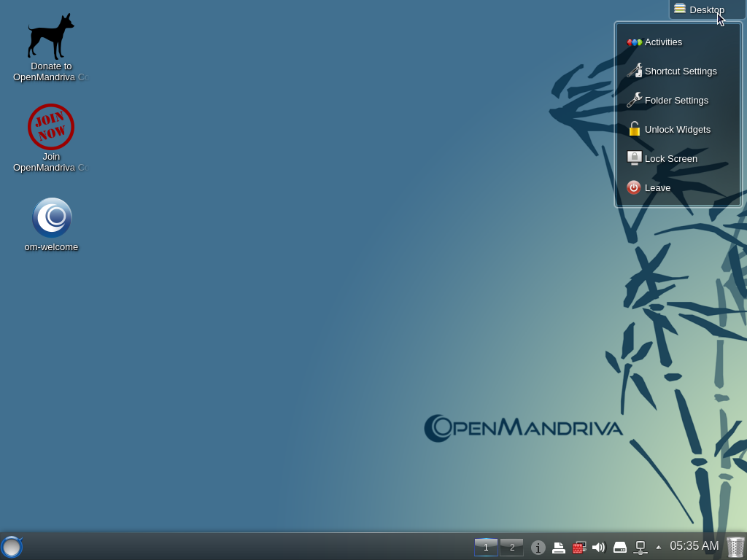Open the firewall icon in the tray
The image size is (747, 560).
coord(578,547)
